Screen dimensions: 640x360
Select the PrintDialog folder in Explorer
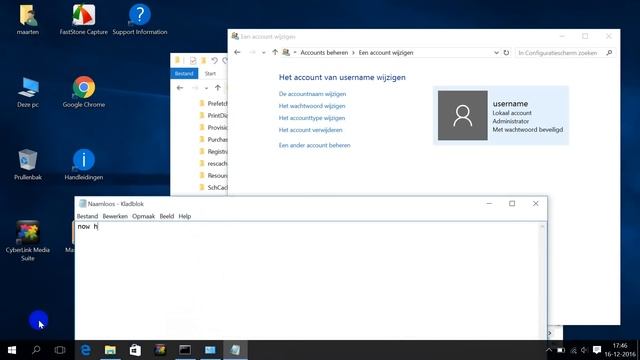coord(213,116)
